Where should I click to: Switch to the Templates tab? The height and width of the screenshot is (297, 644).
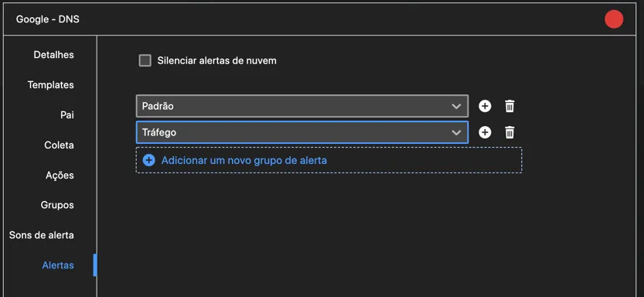tap(50, 85)
